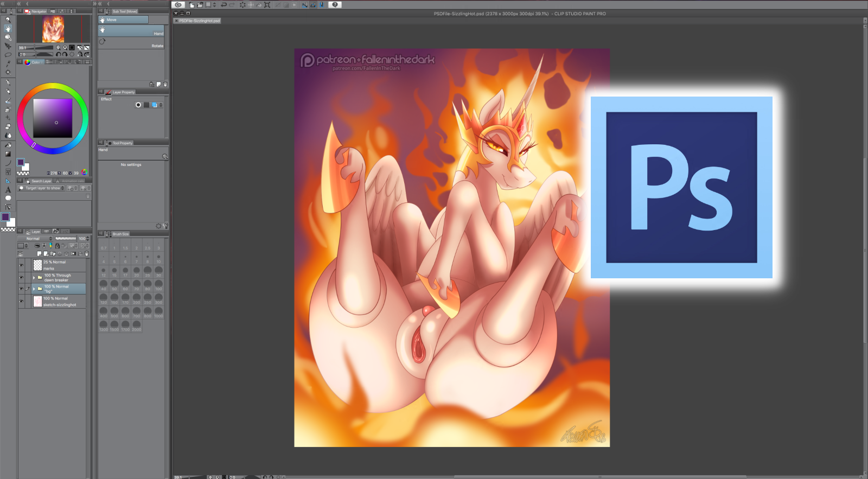868x479 pixels.
Task: Select the Balloon tool
Action: tap(8, 198)
